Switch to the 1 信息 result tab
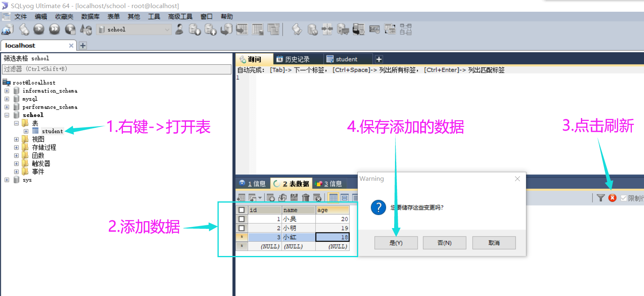This screenshot has width=644, height=296. tap(253, 184)
